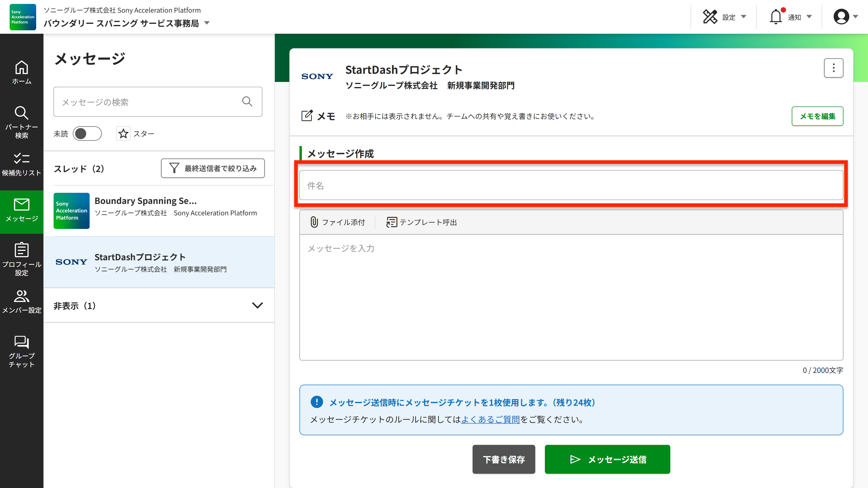The width and height of the screenshot is (868, 488).
Task: Click the green send message (メッセージ送信) button
Action: coord(607,459)
